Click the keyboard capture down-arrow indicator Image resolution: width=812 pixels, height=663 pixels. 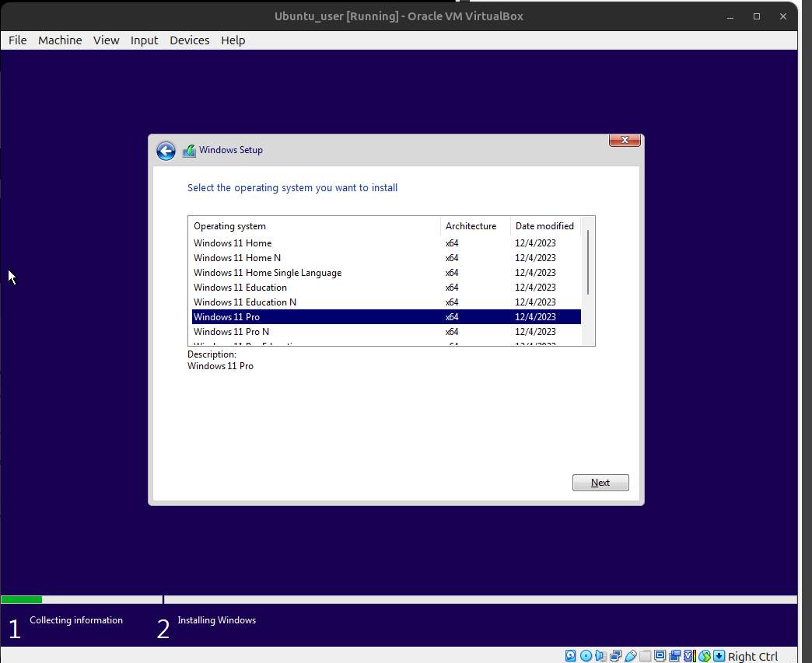[x=719, y=656]
